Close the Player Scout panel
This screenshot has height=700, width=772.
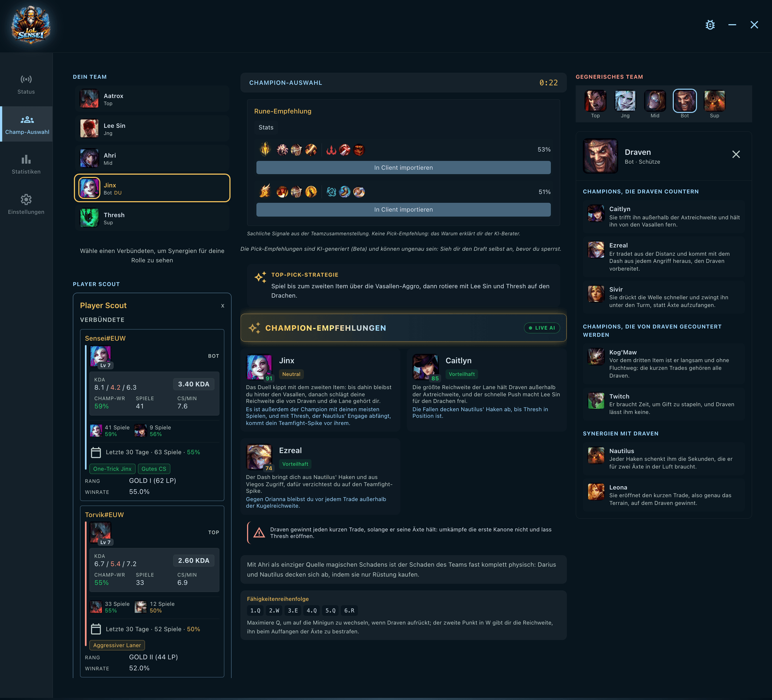point(222,306)
